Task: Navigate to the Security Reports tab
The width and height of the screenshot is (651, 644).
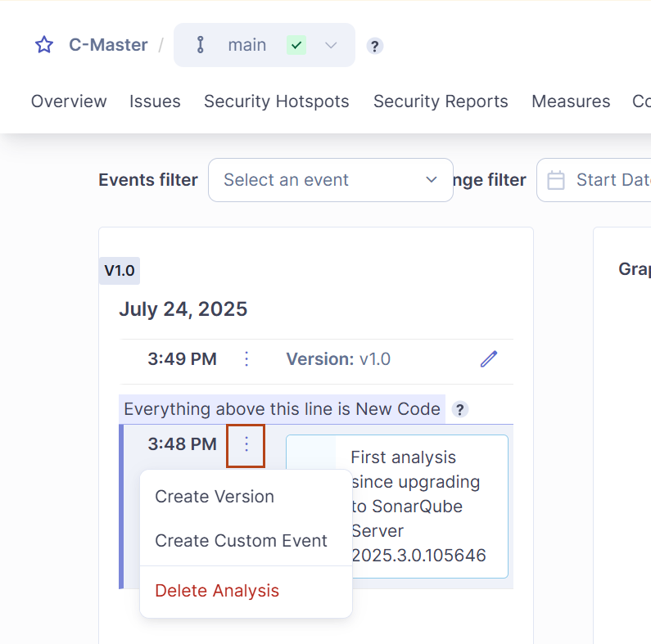Action: [441, 101]
